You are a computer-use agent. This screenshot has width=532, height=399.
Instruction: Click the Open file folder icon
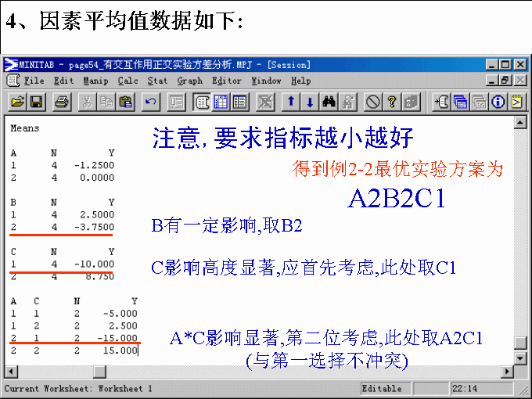click(17, 101)
